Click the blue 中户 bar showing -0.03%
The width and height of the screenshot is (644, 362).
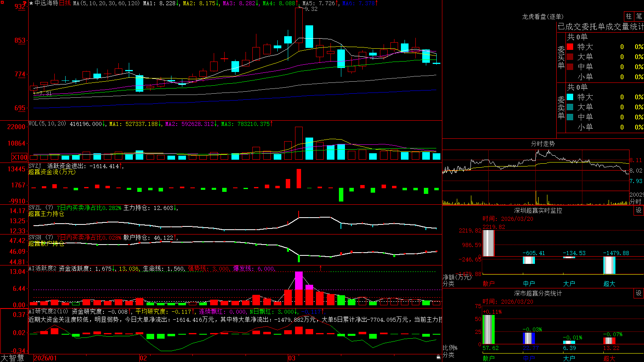point(529,338)
